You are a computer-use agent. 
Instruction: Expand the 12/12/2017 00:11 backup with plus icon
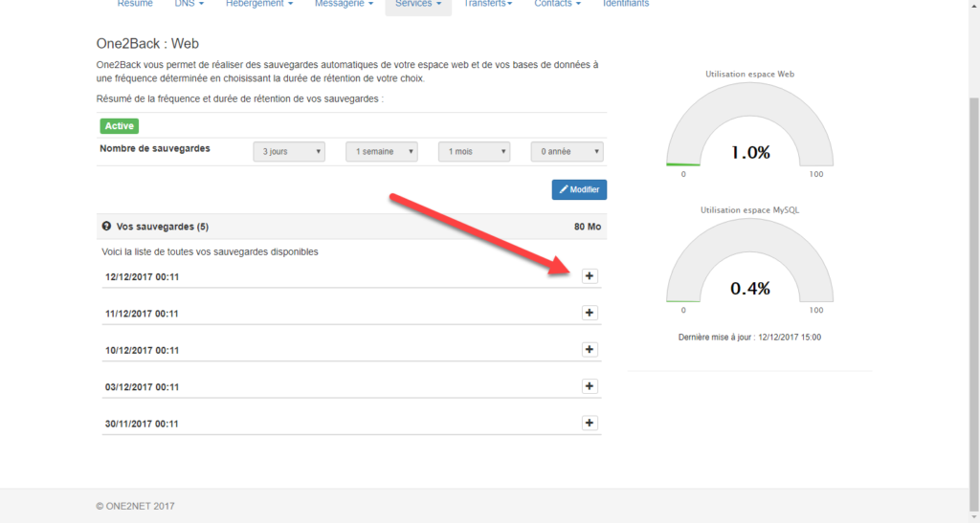(590, 276)
